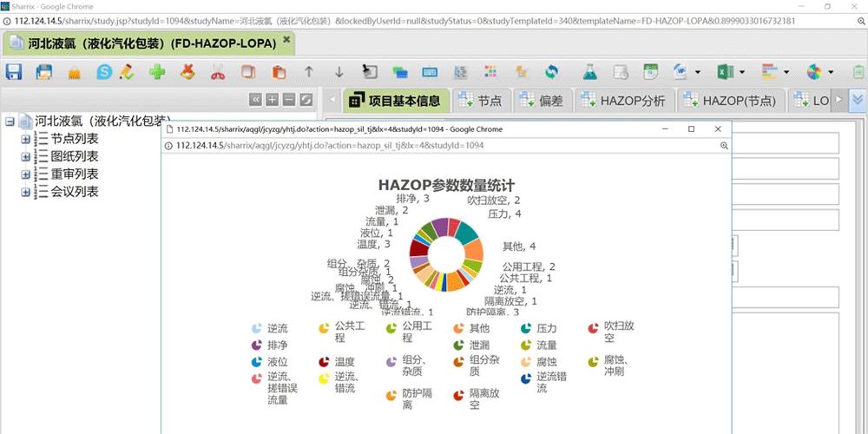
Task: Click the blue floppy disk Save icon
Action: click(13, 72)
